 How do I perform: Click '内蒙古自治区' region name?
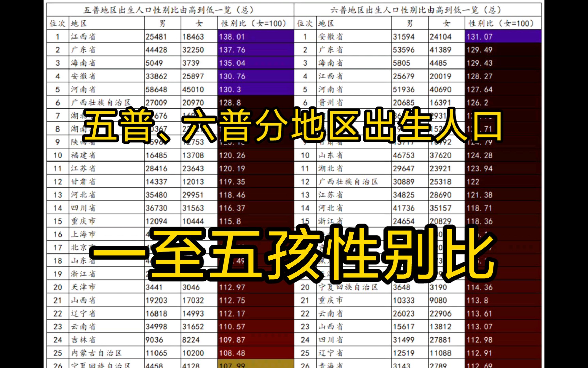96,353
